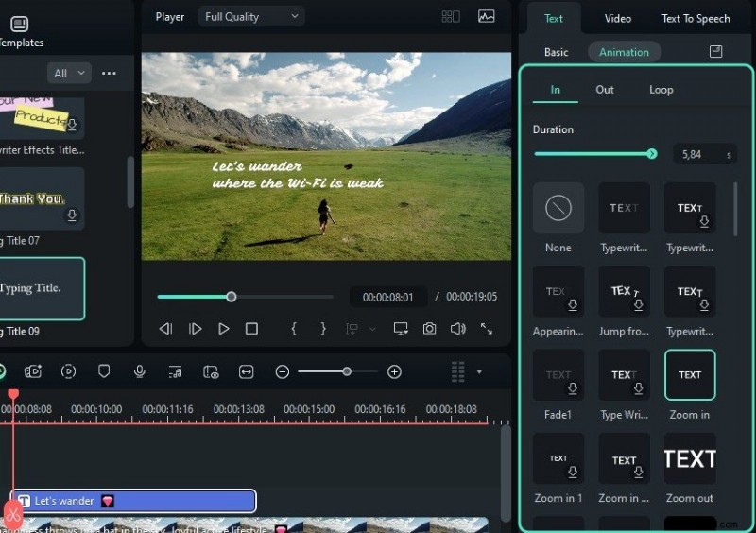756x533 pixels.
Task: Click the duration value field 5,84
Action: point(704,154)
